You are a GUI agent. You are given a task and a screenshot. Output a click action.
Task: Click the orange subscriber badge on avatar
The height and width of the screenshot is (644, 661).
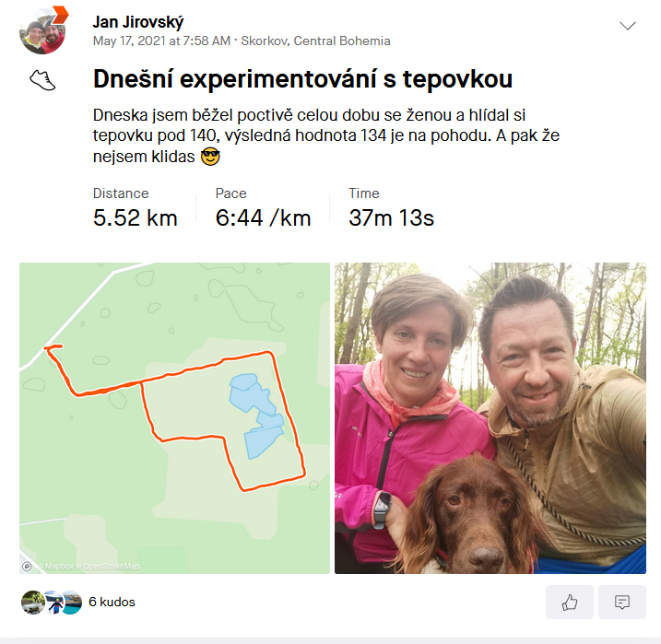(x=60, y=15)
